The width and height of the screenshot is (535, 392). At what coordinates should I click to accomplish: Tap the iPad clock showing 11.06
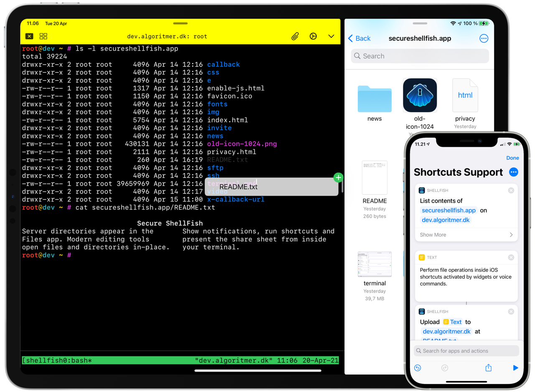pos(33,24)
